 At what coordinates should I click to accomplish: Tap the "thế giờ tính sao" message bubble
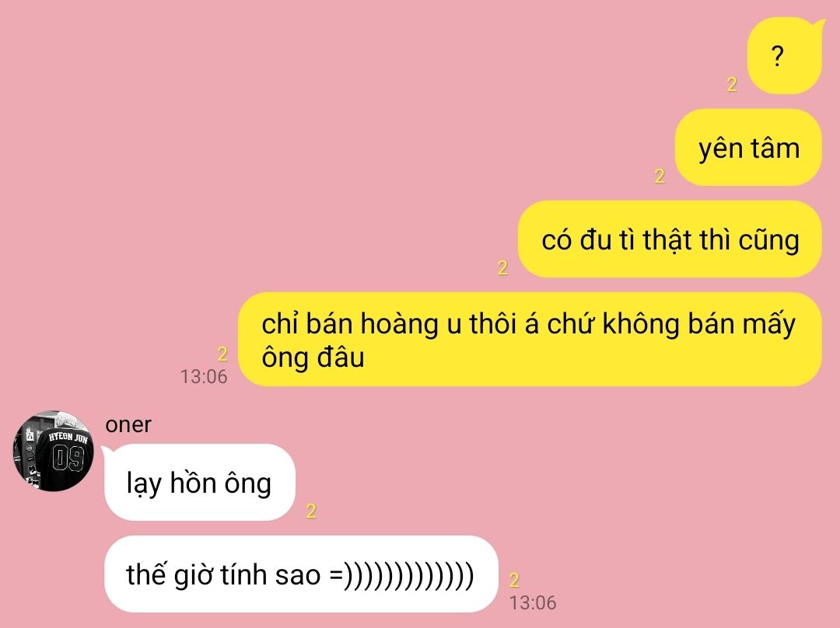(x=301, y=574)
